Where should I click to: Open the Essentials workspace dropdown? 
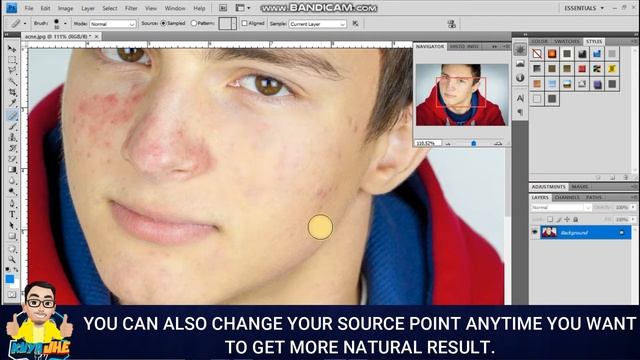[584, 8]
